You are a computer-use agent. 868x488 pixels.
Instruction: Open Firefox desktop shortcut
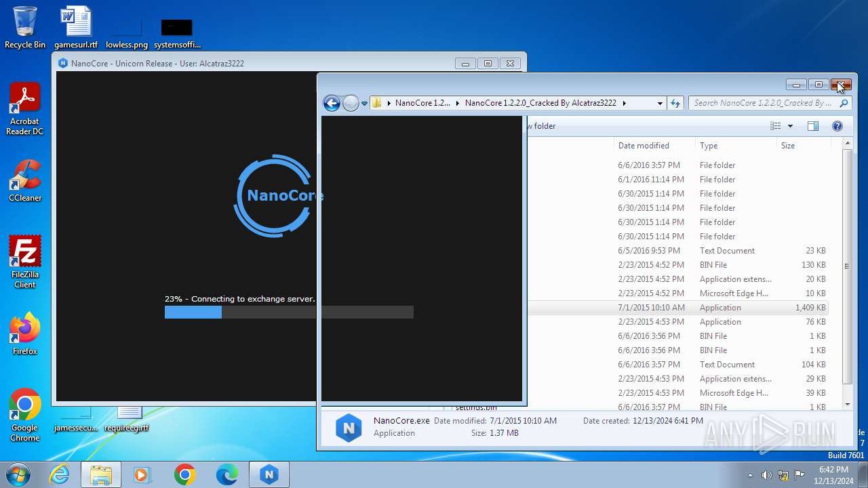click(x=25, y=333)
